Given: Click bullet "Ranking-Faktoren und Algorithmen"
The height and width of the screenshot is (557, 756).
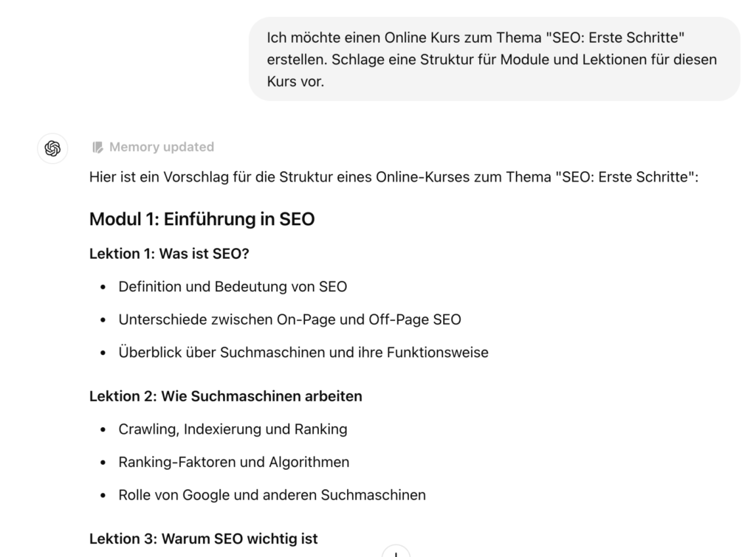Looking at the screenshot, I should pos(233,463).
